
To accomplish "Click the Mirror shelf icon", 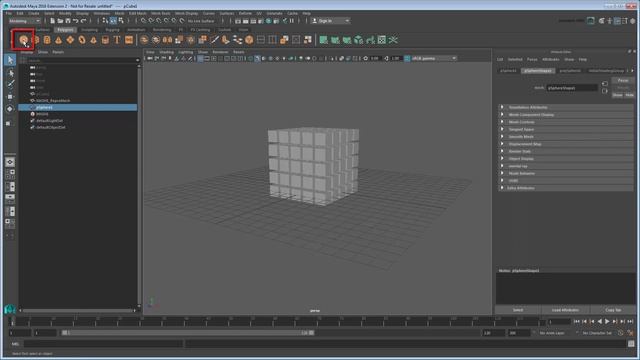I will [167, 40].
